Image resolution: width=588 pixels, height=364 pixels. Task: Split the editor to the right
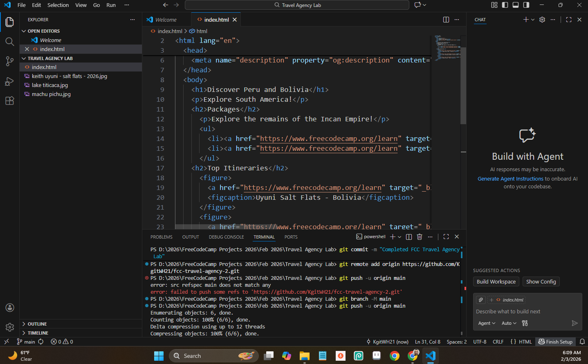pos(446,20)
